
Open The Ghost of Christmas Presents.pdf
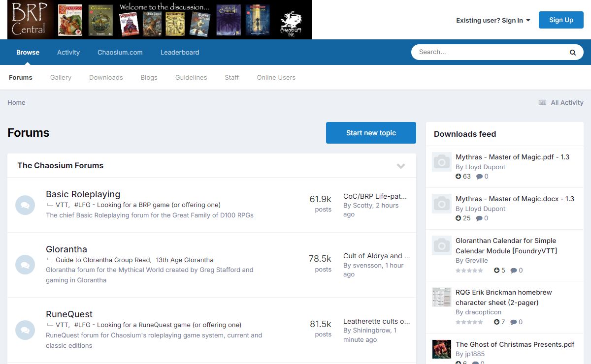515,344
